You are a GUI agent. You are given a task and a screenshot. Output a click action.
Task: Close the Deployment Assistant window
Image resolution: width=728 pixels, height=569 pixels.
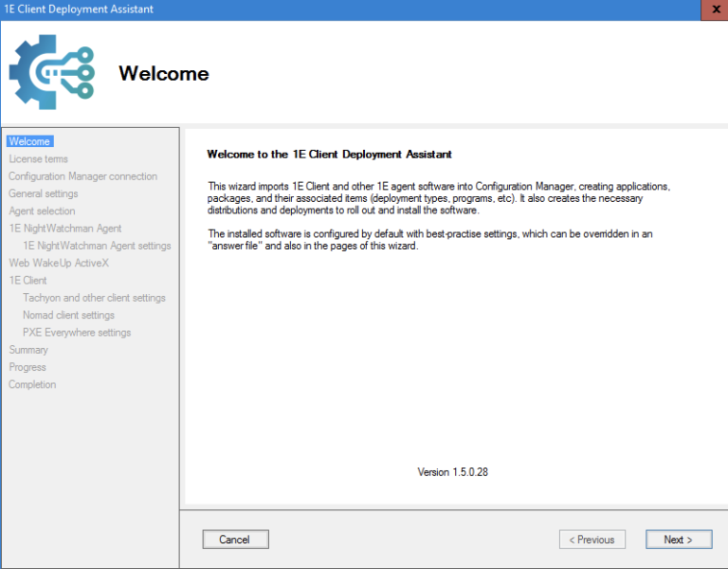point(714,9)
